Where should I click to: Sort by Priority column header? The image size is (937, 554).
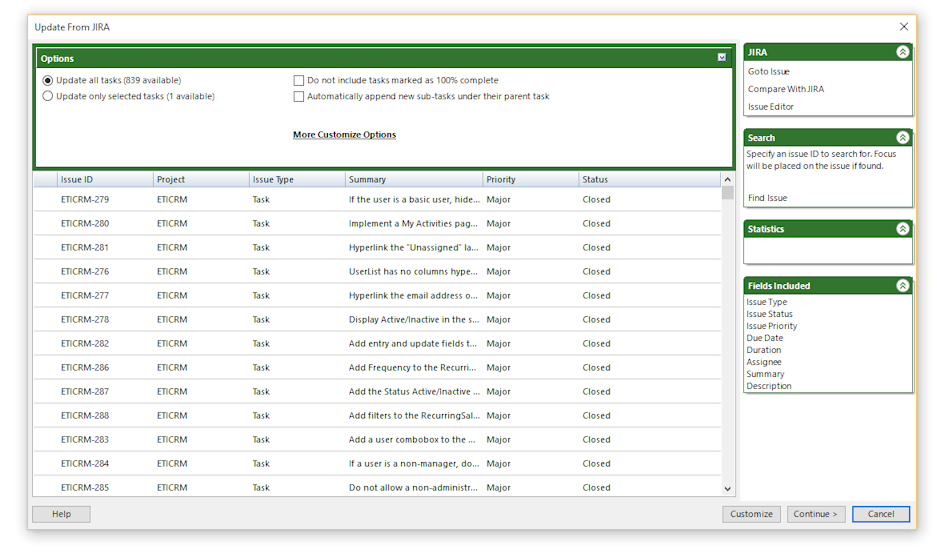tap(531, 179)
